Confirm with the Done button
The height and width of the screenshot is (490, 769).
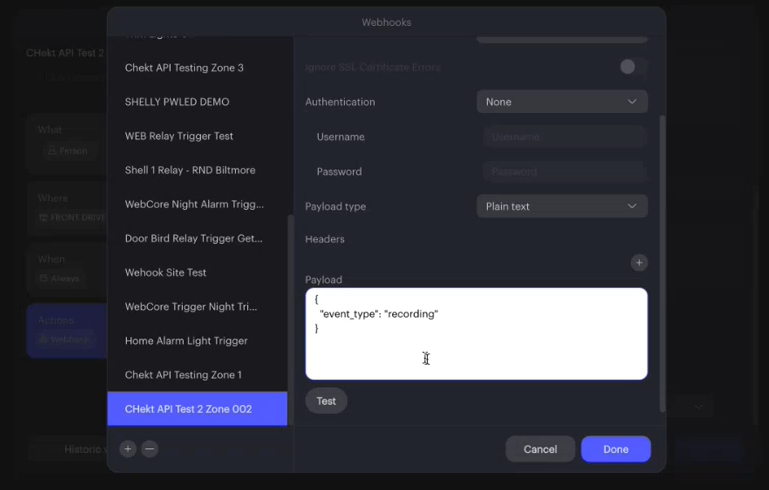(x=615, y=449)
